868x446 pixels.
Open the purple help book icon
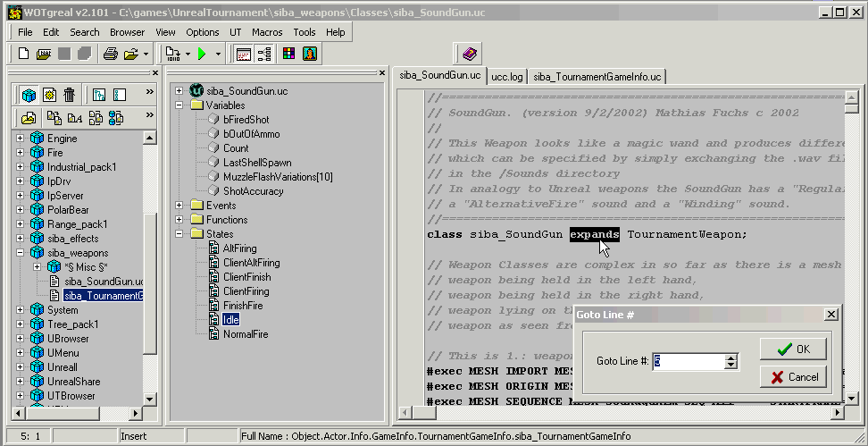pyautogui.click(x=470, y=55)
